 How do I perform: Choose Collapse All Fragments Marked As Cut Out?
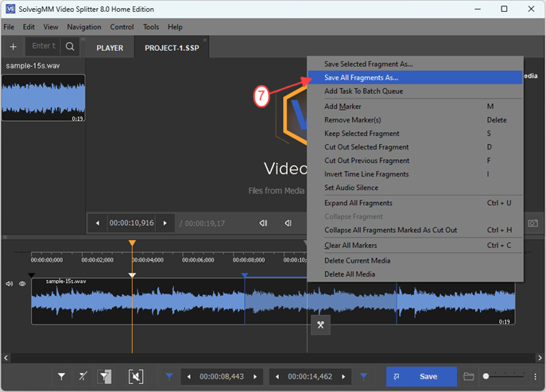point(415,230)
